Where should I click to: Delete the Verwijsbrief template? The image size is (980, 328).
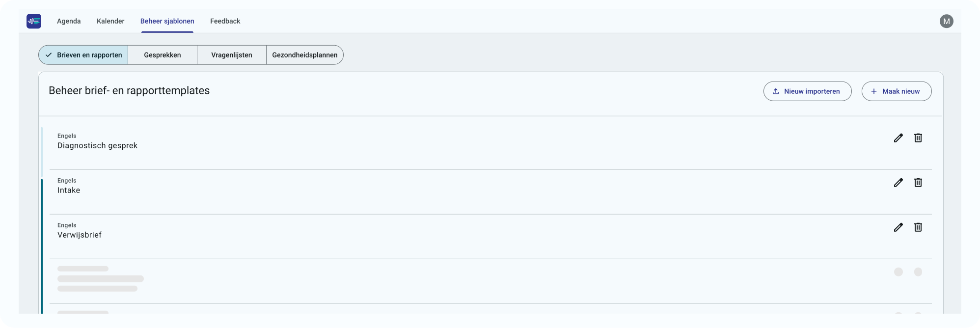coord(918,227)
